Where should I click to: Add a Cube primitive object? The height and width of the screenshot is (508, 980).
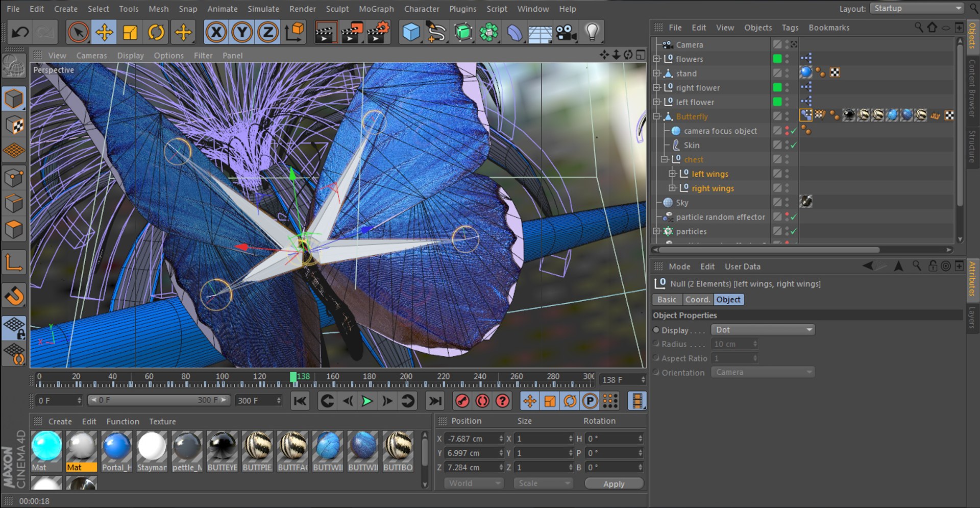(411, 33)
